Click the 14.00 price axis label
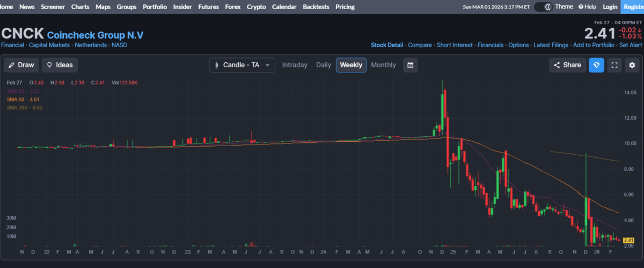 pyautogui.click(x=630, y=92)
